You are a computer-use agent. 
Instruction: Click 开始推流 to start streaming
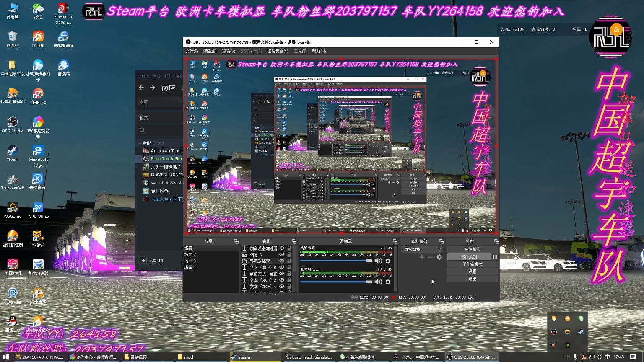pos(472,249)
